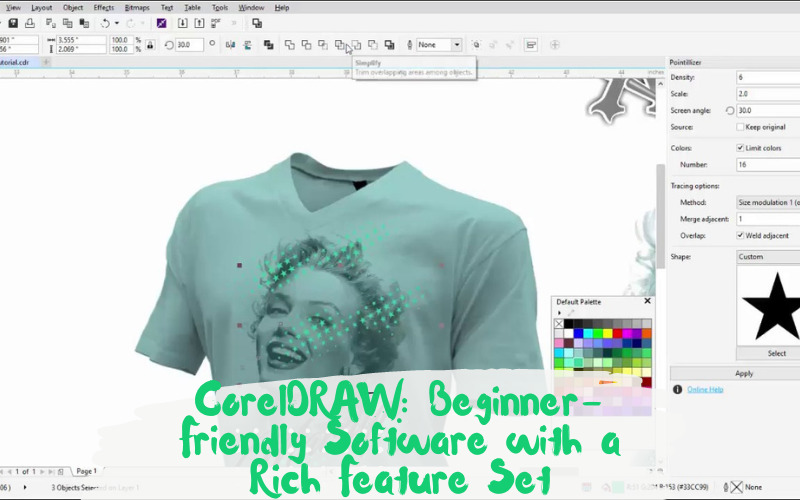Open the Tools menu
Viewport: 800px width, 500px height.
[219, 8]
